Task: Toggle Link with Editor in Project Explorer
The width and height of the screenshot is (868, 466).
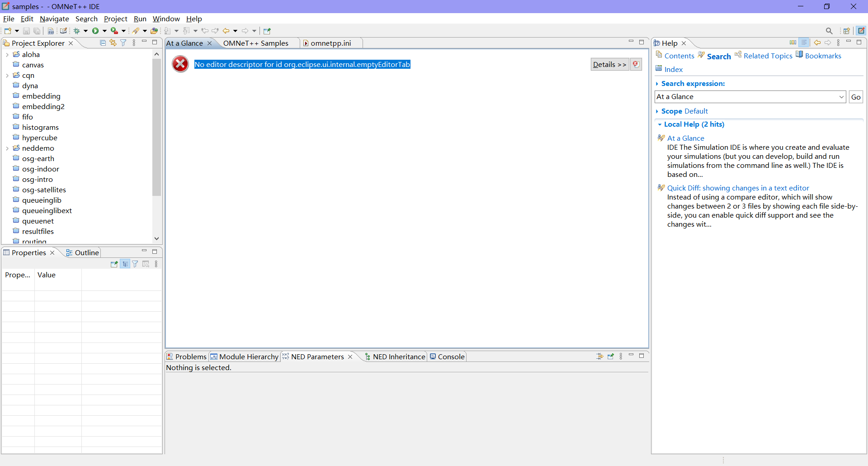Action: click(113, 43)
